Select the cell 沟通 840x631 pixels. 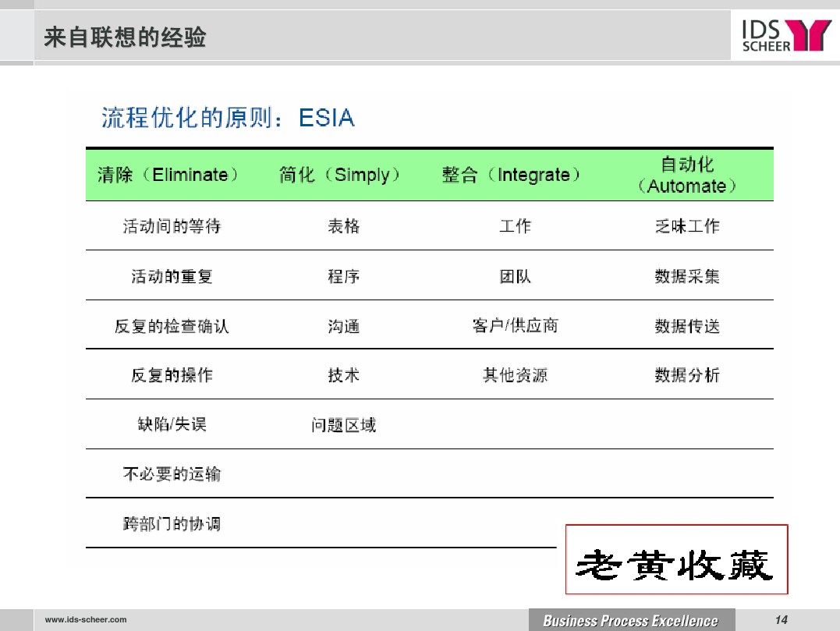tap(343, 326)
